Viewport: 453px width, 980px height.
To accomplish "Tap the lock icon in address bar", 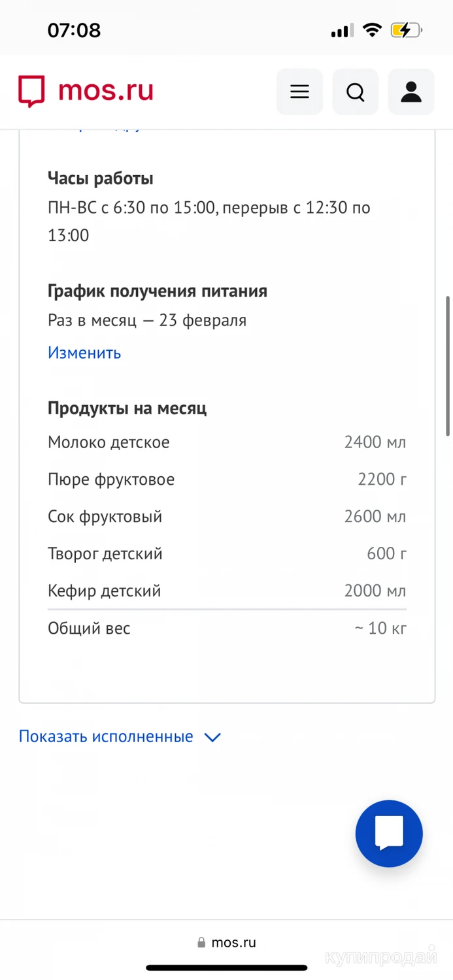I will (201, 943).
